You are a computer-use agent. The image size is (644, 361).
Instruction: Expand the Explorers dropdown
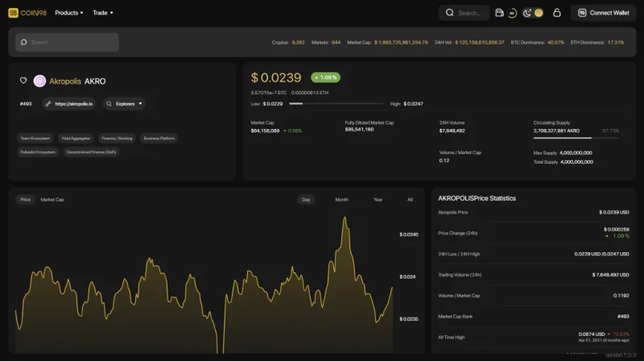pyautogui.click(x=125, y=104)
